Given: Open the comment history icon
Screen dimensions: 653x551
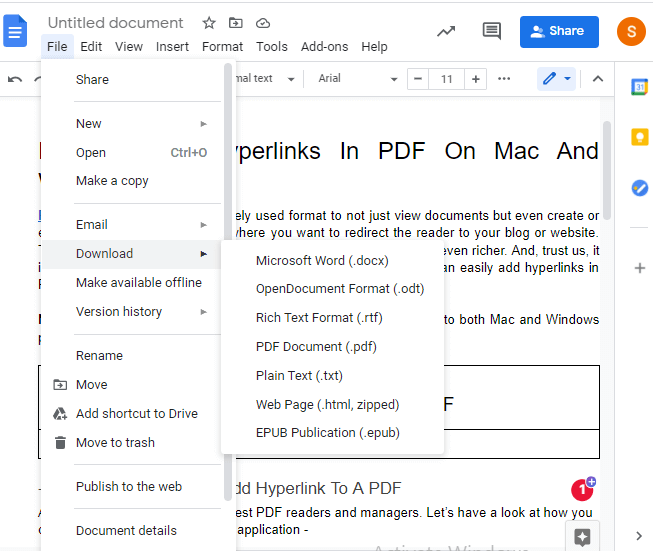Looking at the screenshot, I should point(492,31).
